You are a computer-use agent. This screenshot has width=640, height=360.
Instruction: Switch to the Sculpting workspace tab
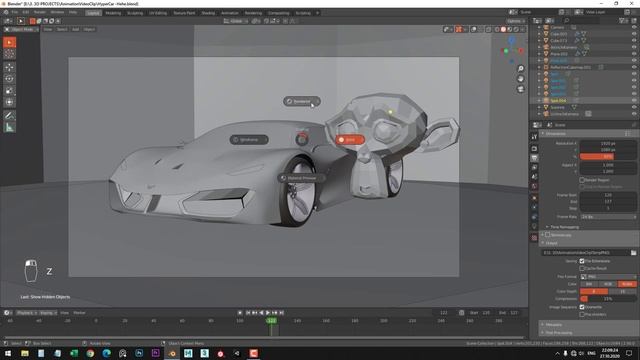point(135,13)
